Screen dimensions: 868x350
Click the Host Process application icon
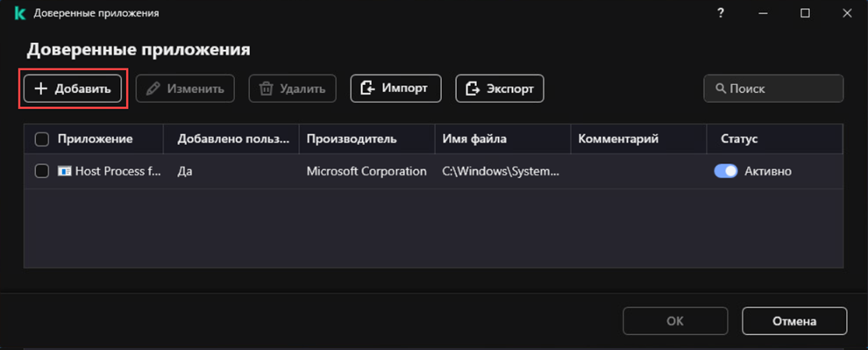(x=64, y=172)
